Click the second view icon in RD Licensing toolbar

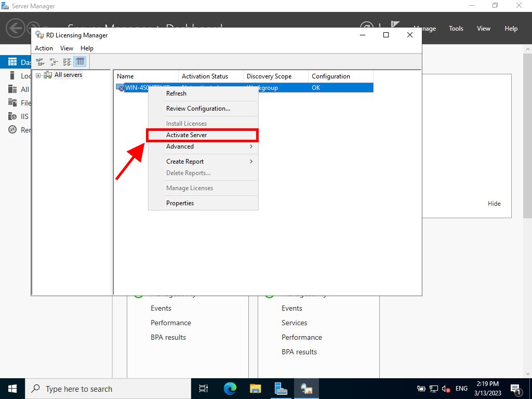54,62
